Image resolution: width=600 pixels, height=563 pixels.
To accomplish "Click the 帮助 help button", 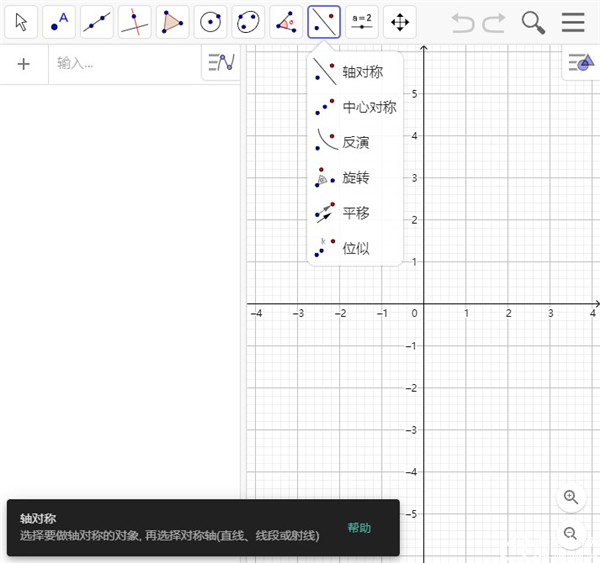I will coord(359,528).
